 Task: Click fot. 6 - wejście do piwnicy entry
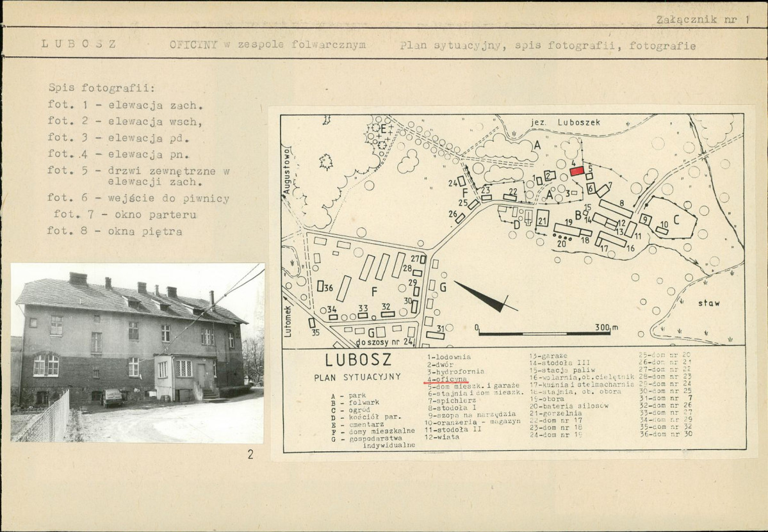click(138, 198)
